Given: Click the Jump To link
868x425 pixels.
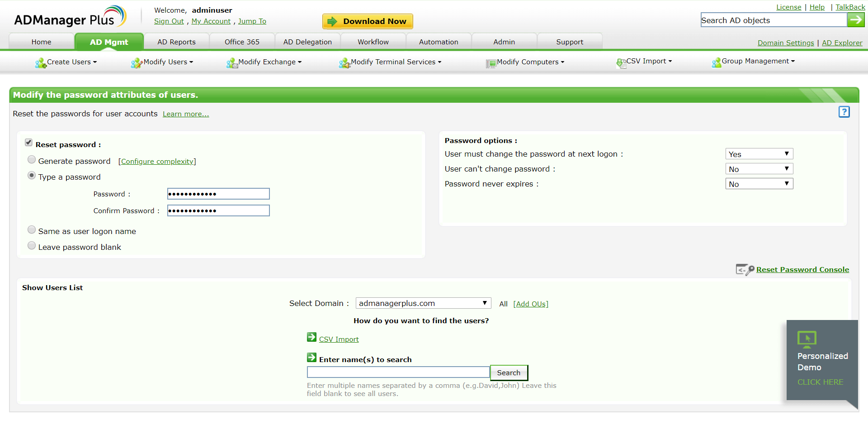Looking at the screenshot, I should pos(252,21).
